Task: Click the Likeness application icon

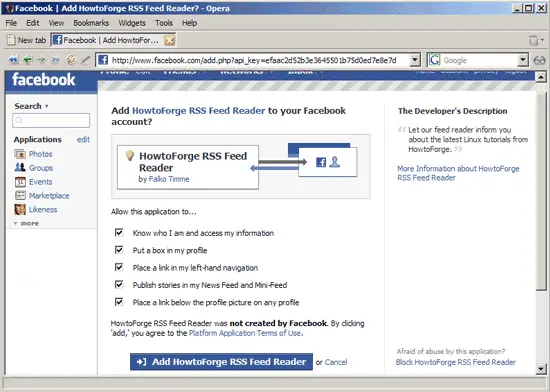Action: pos(20,209)
